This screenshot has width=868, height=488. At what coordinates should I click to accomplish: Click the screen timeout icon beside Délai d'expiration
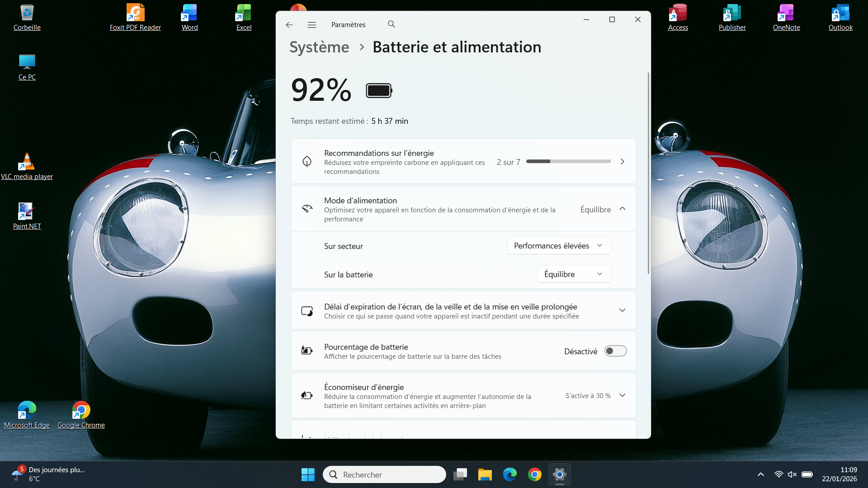tap(307, 311)
